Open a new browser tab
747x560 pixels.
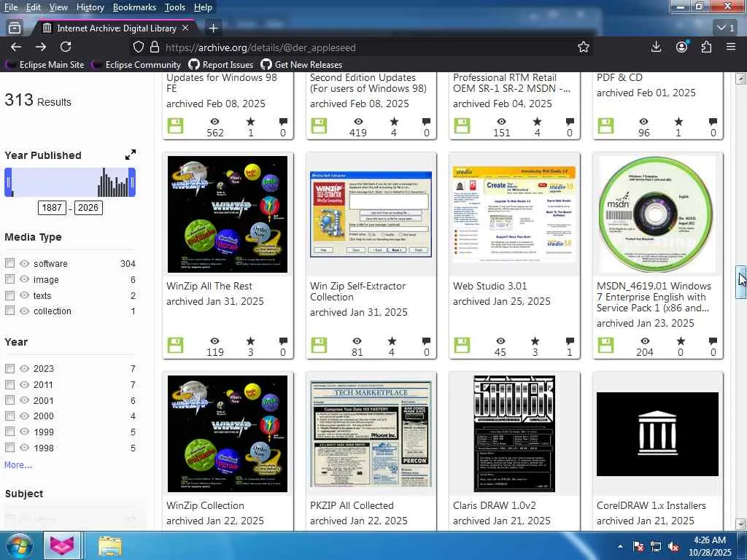(x=214, y=28)
